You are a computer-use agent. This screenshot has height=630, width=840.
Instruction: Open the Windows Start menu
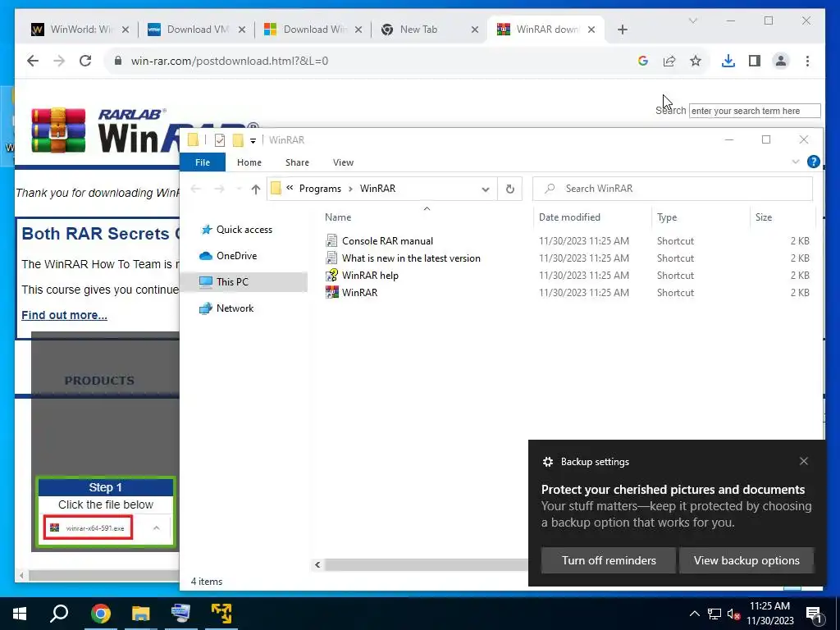(20, 614)
